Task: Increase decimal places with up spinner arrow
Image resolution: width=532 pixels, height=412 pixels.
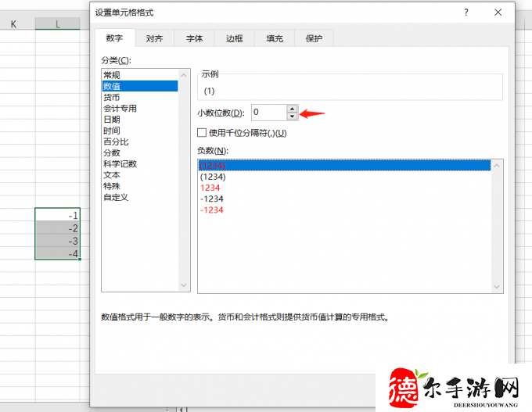Action: click(292, 109)
